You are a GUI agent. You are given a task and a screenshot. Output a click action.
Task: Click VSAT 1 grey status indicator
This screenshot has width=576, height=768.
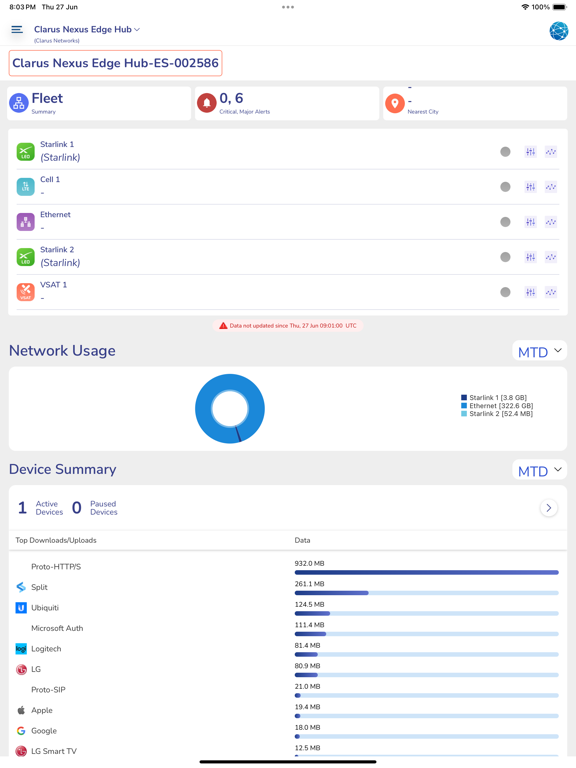pos(505,292)
